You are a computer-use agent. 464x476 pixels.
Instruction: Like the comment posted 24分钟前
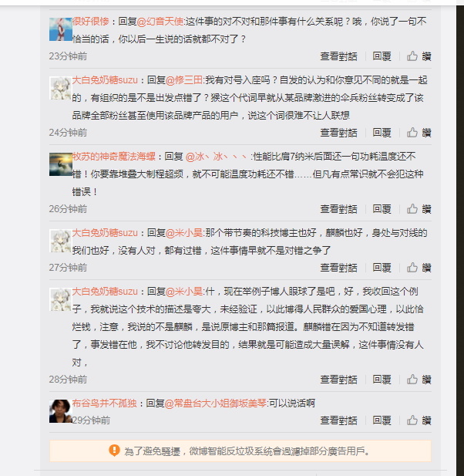[419, 133]
